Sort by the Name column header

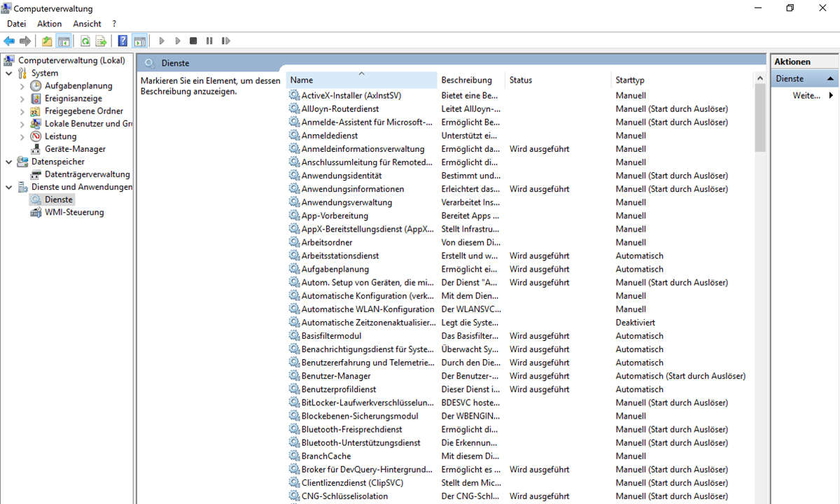361,80
